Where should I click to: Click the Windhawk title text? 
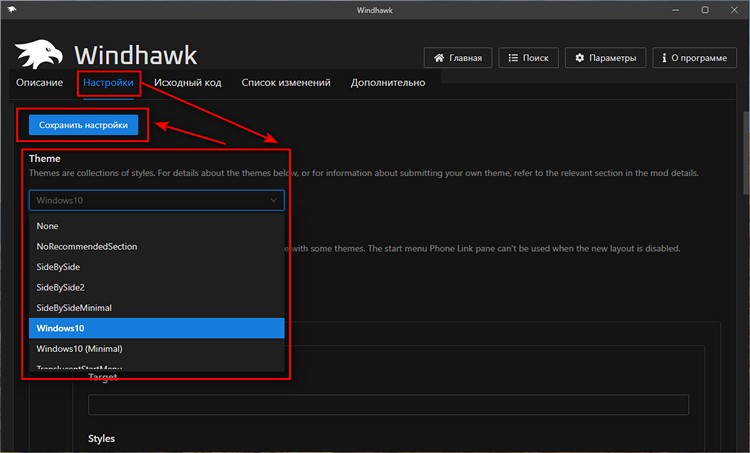pos(135,55)
